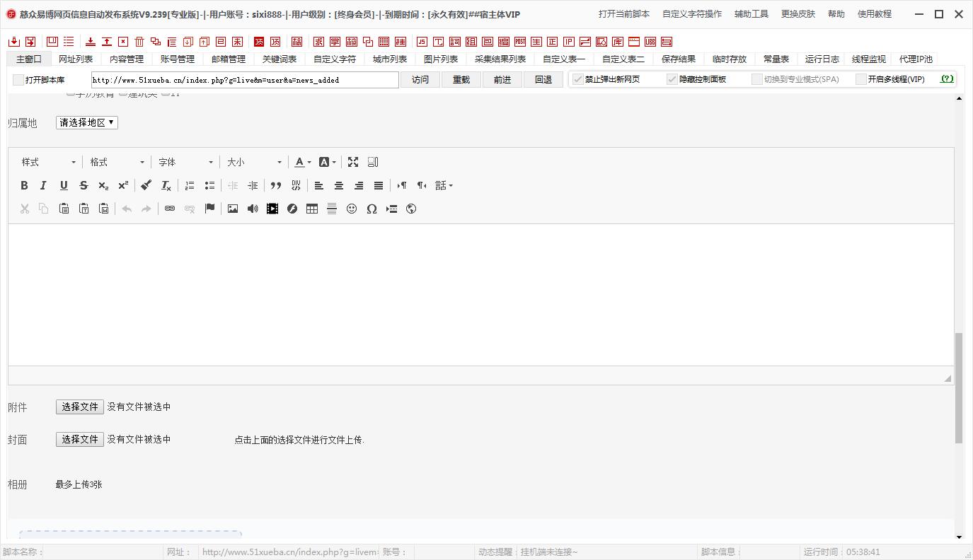Click the JS toolbar icon
Screen dimensions: 973x560
[422, 42]
